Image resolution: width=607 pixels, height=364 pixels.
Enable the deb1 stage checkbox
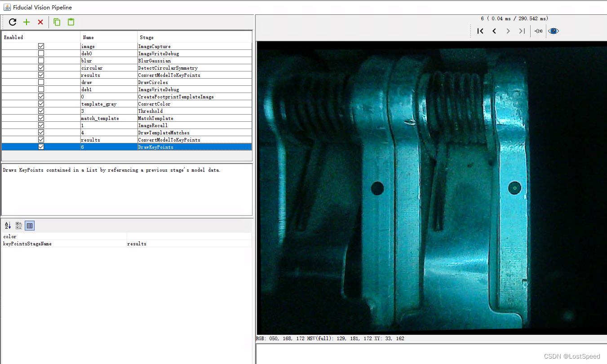point(41,89)
